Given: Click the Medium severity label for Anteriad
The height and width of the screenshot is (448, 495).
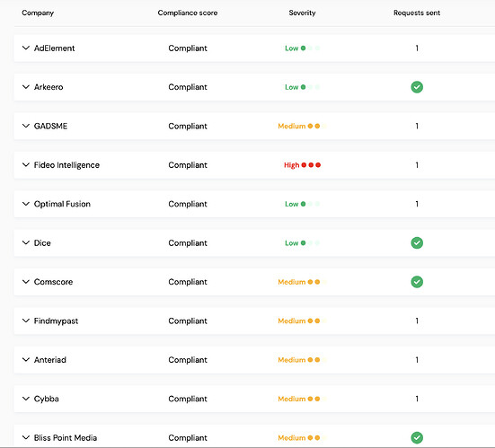Looking at the screenshot, I should coord(292,360).
